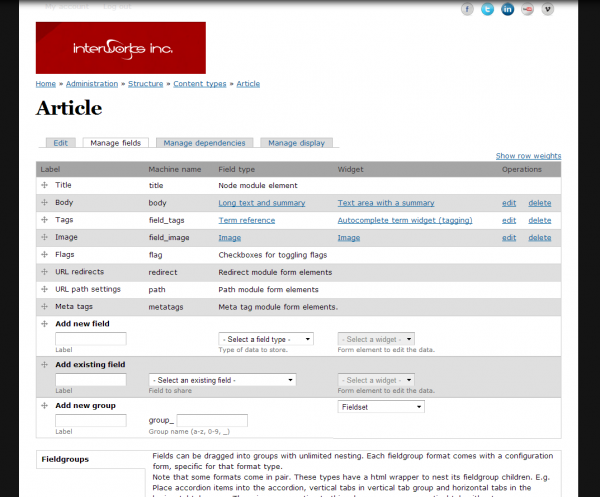Open widget dropdown in Add existing field row
Viewport: 600px width, 497px height.
(376, 380)
